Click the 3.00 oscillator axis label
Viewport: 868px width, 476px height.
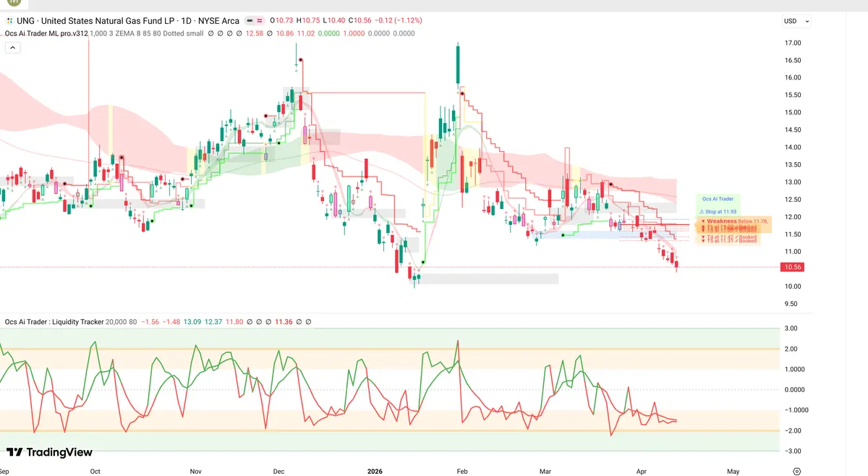tap(791, 328)
